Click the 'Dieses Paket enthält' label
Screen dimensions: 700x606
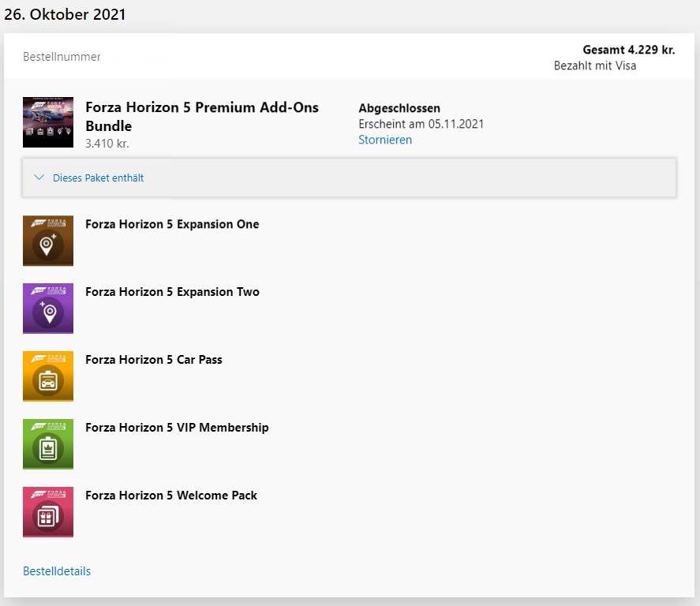98,178
